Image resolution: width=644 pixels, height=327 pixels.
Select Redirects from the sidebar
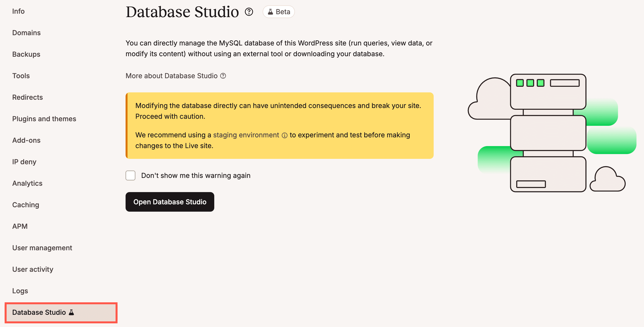(28, 97)
